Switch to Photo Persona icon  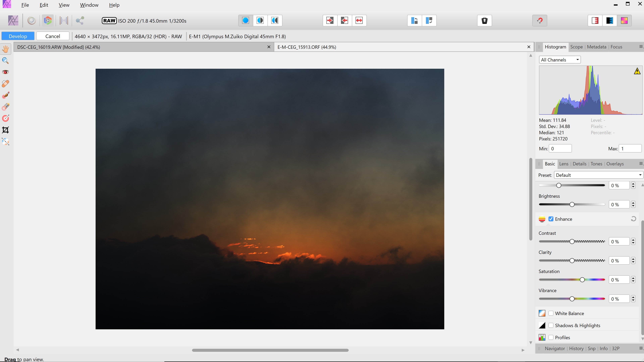coord(13,20)
